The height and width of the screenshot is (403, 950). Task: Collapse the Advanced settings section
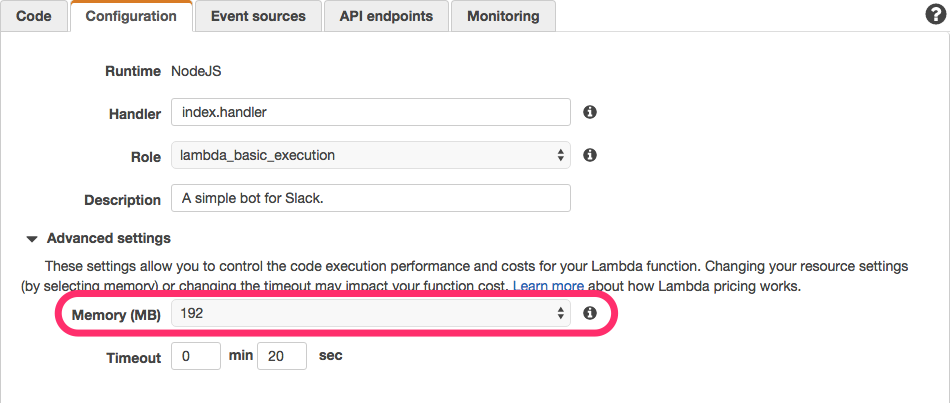point(33,239)
